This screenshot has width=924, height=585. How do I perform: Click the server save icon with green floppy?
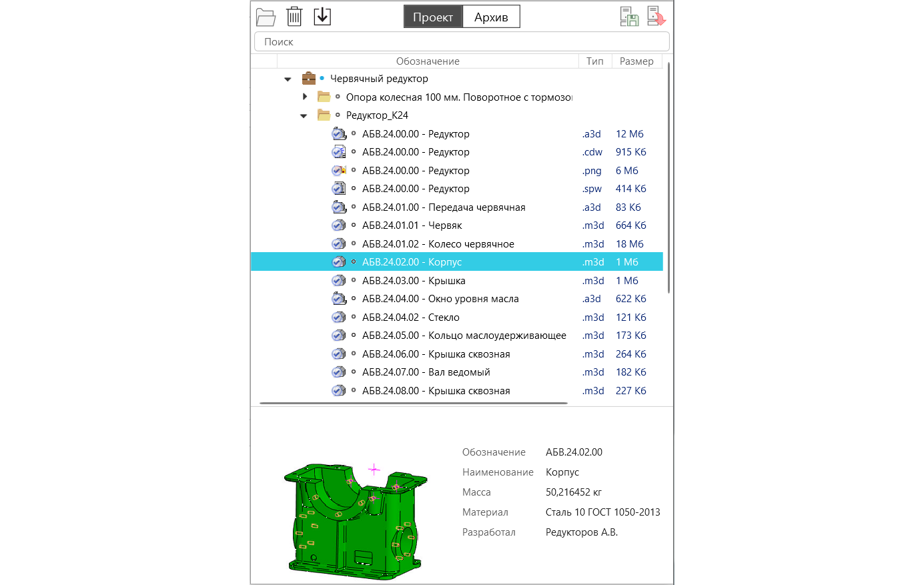click(629, 17)
